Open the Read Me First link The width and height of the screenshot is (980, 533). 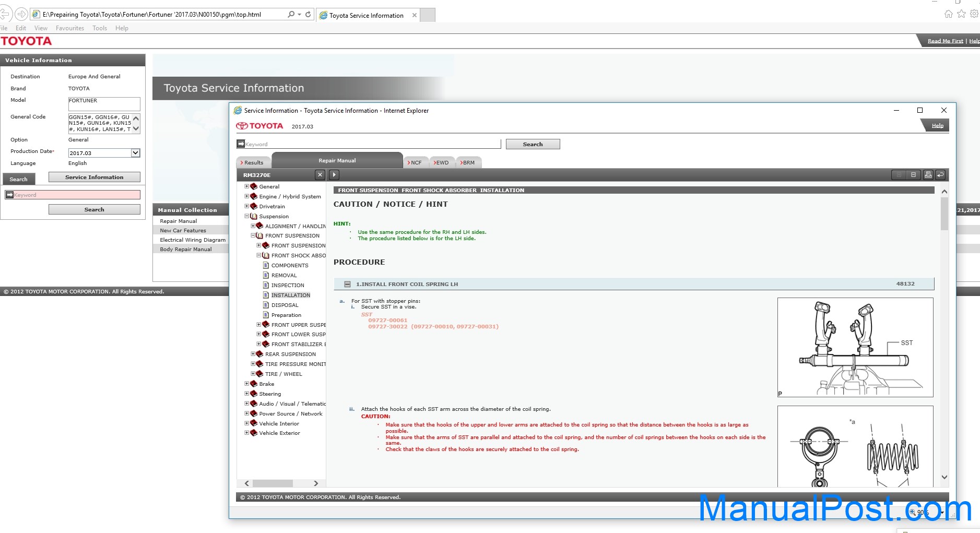[x=945, y=41]
